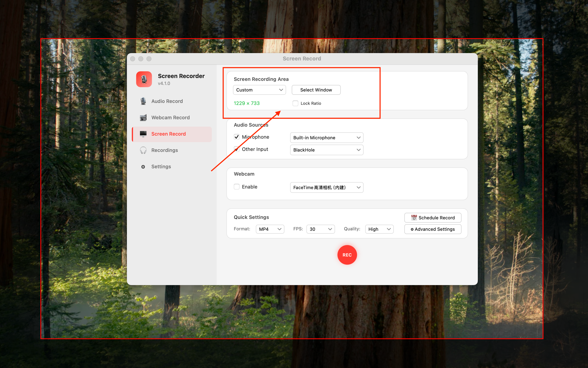The width and height of the screenshot is (588, 368).
Task: Click the Webcam section heading
Action: [244, 174]
